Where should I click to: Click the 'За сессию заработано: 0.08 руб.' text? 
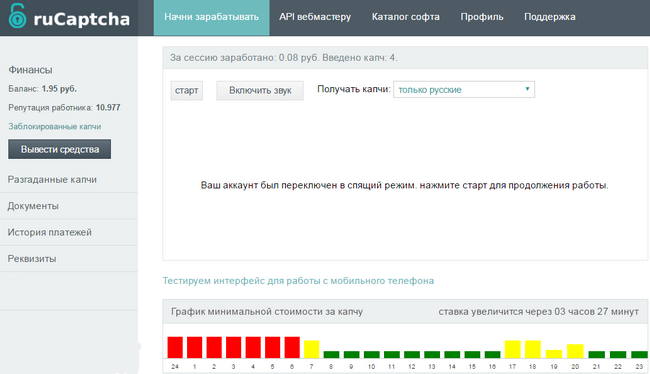coord(245,58)
